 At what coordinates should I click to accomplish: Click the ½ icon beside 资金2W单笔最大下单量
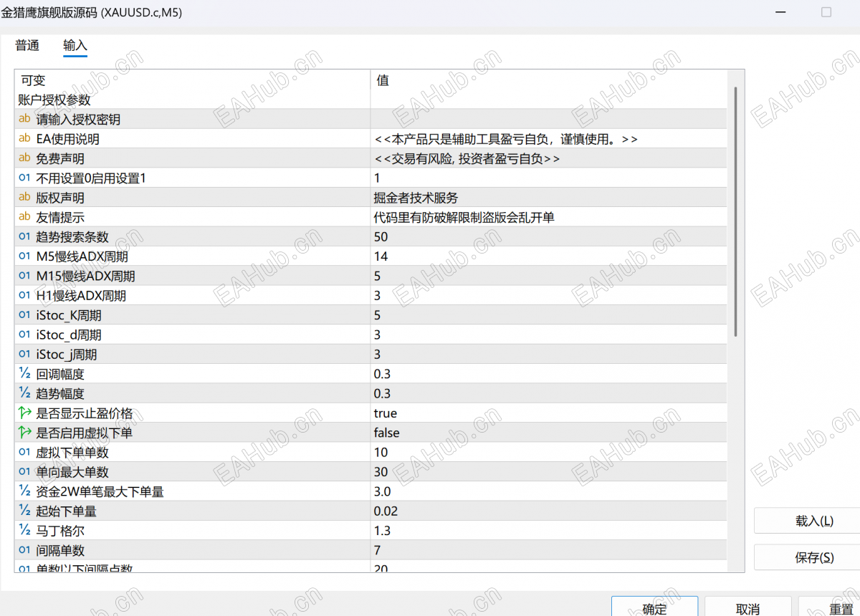point(24,491)
